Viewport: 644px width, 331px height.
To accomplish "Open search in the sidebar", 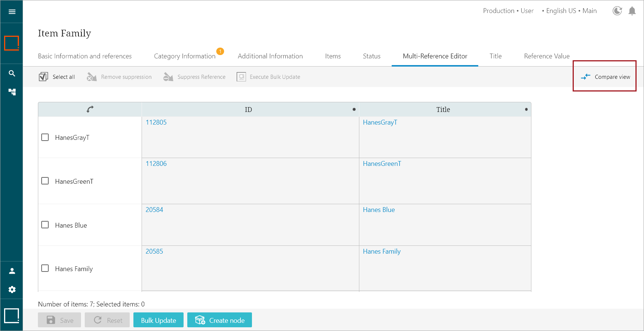I will 12,73.
